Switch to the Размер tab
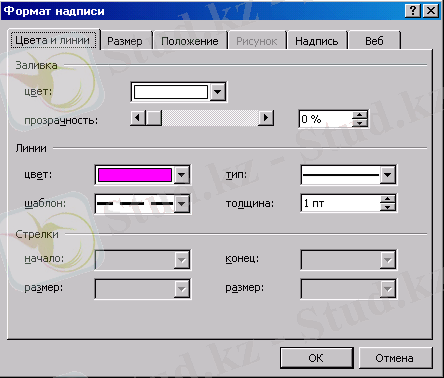444x378 pixels. coord(125,41)
